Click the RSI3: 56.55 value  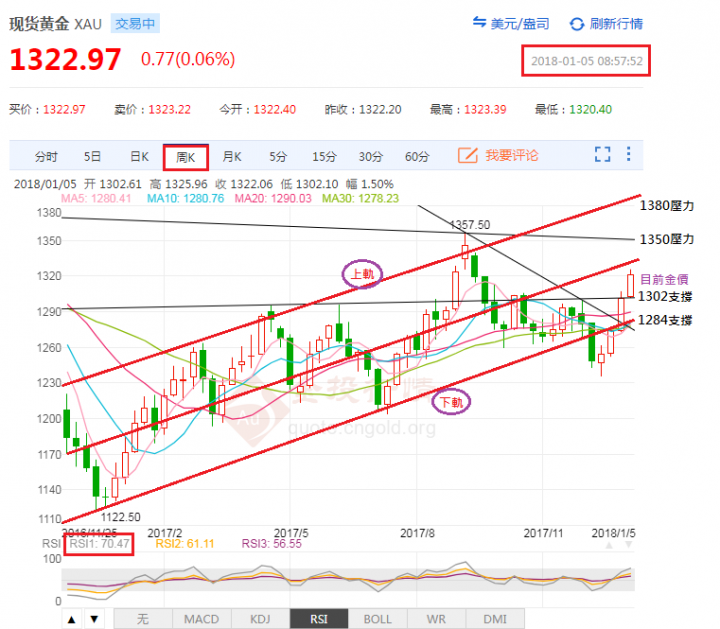click(272, 544)
